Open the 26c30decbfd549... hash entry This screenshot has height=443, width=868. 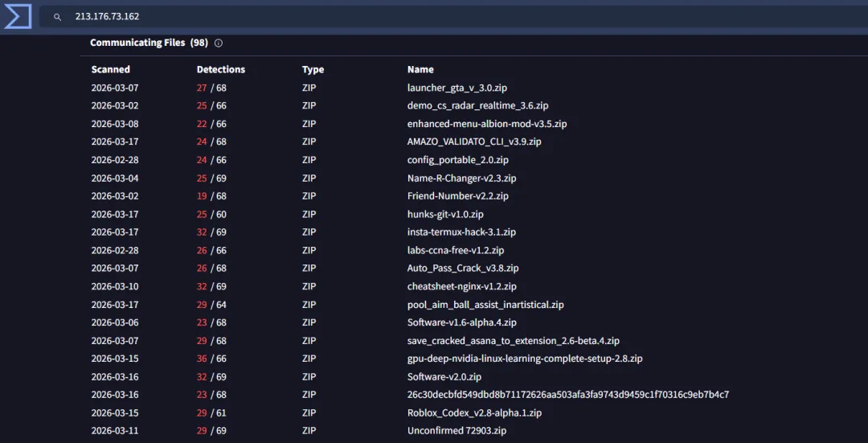568,395
